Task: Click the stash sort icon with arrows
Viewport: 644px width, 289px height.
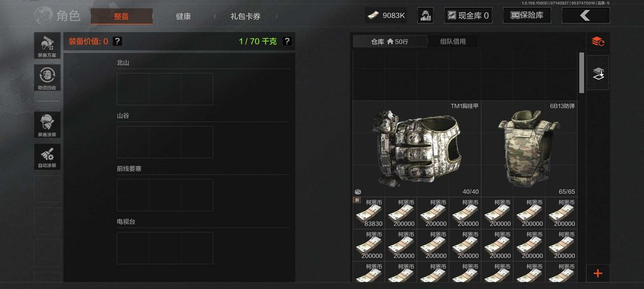Action: 598,42
